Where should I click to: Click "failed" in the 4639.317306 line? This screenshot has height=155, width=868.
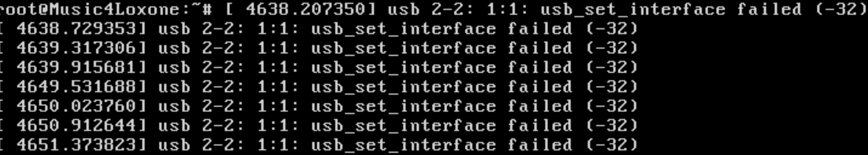click(x=540, y=48)
